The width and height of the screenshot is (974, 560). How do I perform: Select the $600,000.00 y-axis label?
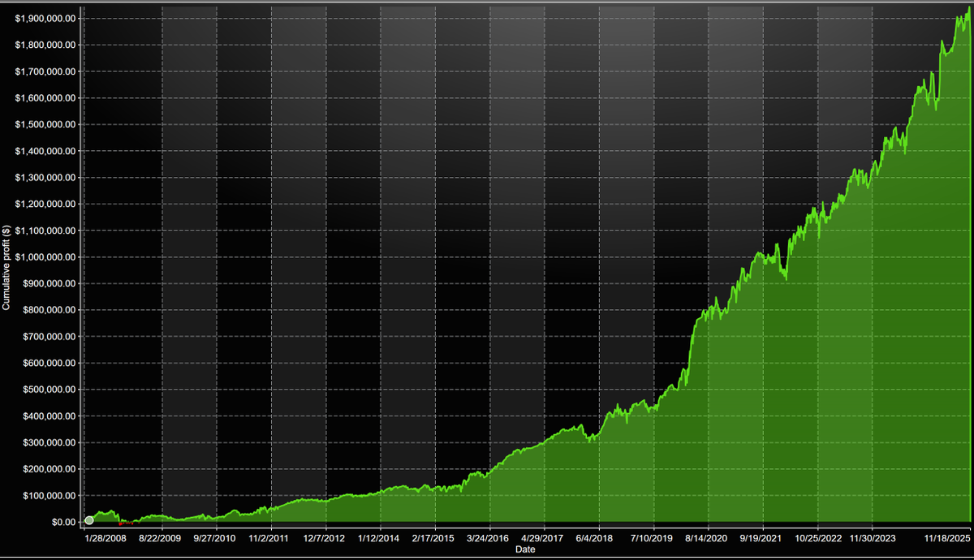pyautogui.click(x=51, y=363)
